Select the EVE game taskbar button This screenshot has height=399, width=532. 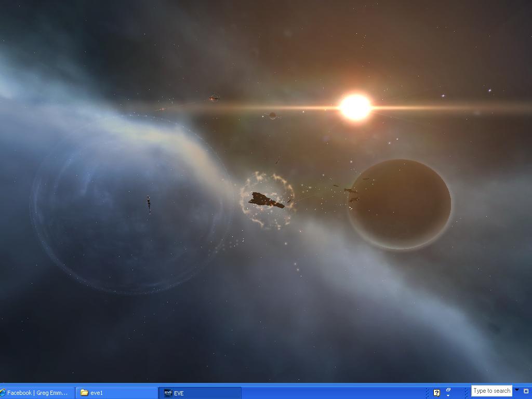click(200, 393)
